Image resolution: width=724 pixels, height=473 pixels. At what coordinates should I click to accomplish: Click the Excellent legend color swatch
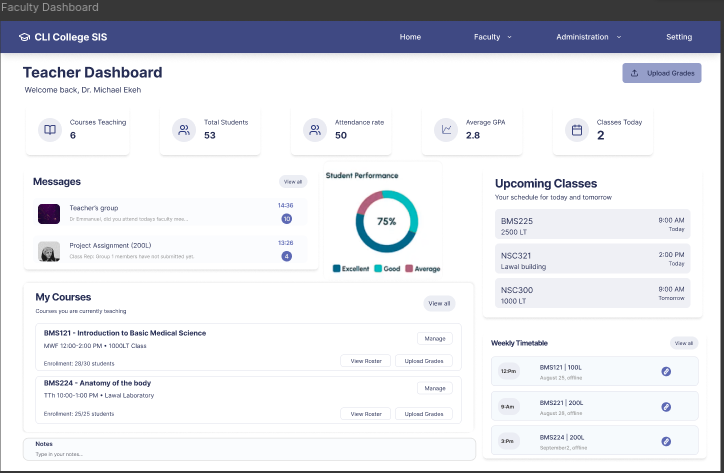point(337,268)
